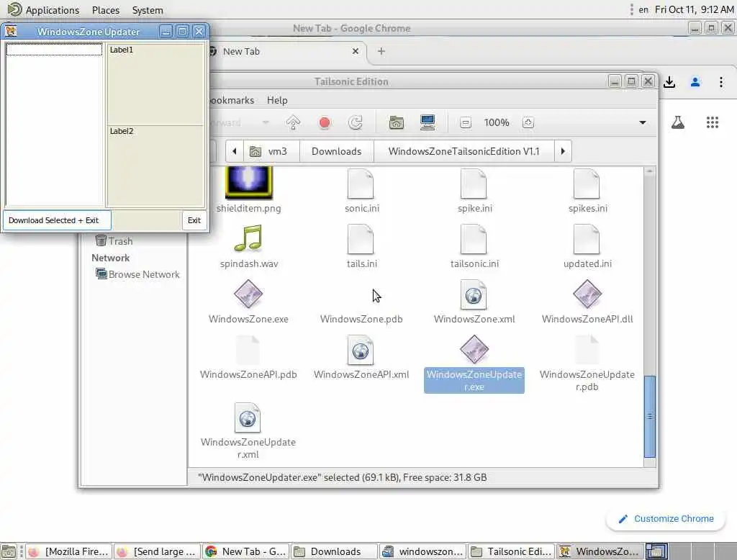Select the WindowsZoneUpdater.xml file icon
This screenshot has height=560, width=737.
pos(248,418)
